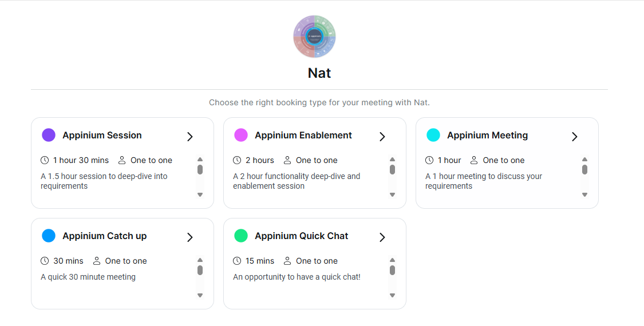
Task: Open Appinium Meeting using the arrow
Action: coord(575,137)
